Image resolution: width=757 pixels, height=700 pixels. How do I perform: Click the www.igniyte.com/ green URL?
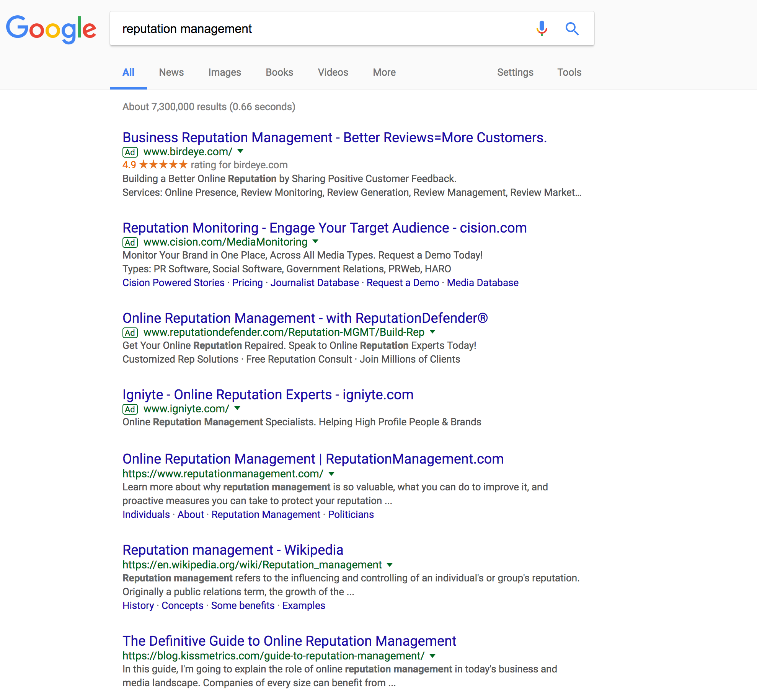click(x=186, y=409)
